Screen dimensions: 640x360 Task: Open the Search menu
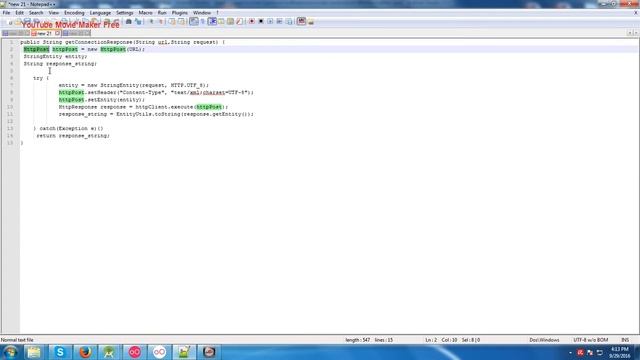[36, 13]
